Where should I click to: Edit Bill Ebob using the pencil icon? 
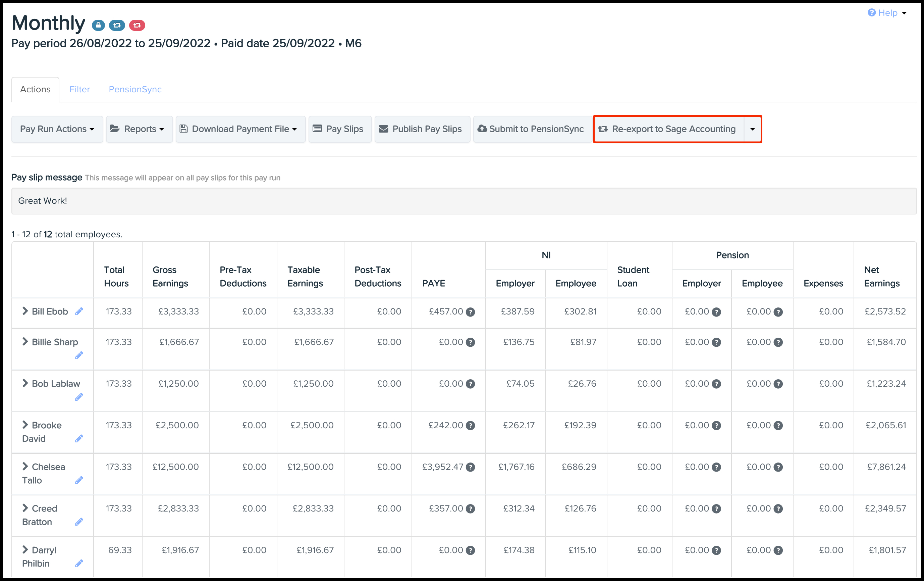(79, 311)
